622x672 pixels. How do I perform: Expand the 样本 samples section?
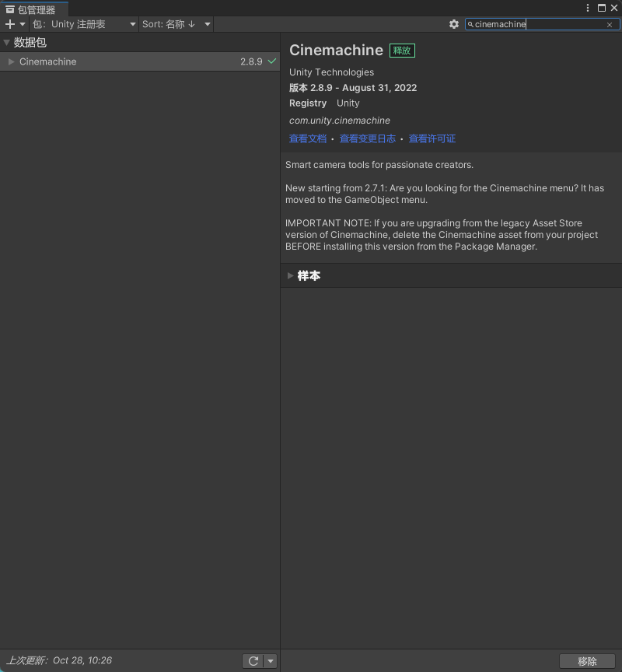pyautogui.click(x=290, y=275)
